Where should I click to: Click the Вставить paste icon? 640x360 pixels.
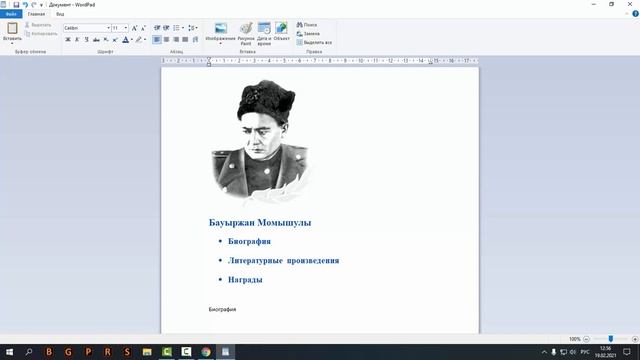click(x=12, y=28)
